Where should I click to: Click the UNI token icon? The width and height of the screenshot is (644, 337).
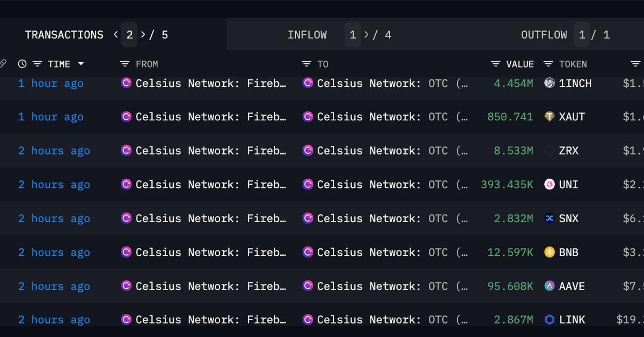point(549,184)
